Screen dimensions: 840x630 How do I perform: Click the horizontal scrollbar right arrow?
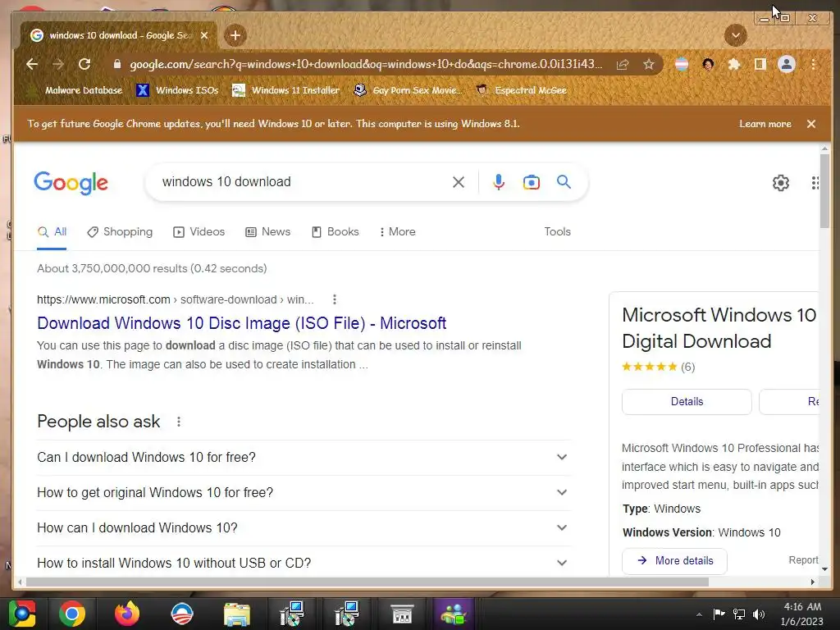pyautogui.click(x=812, y=582)
